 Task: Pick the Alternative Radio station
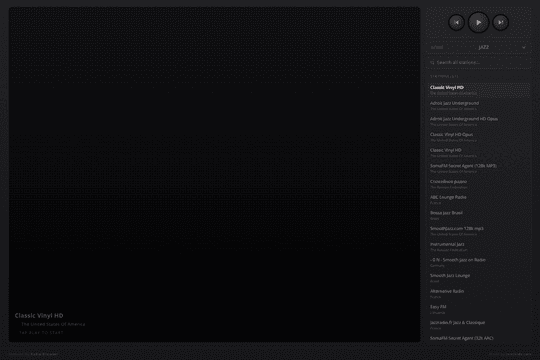pyautogui.click(x=479, y=294)
